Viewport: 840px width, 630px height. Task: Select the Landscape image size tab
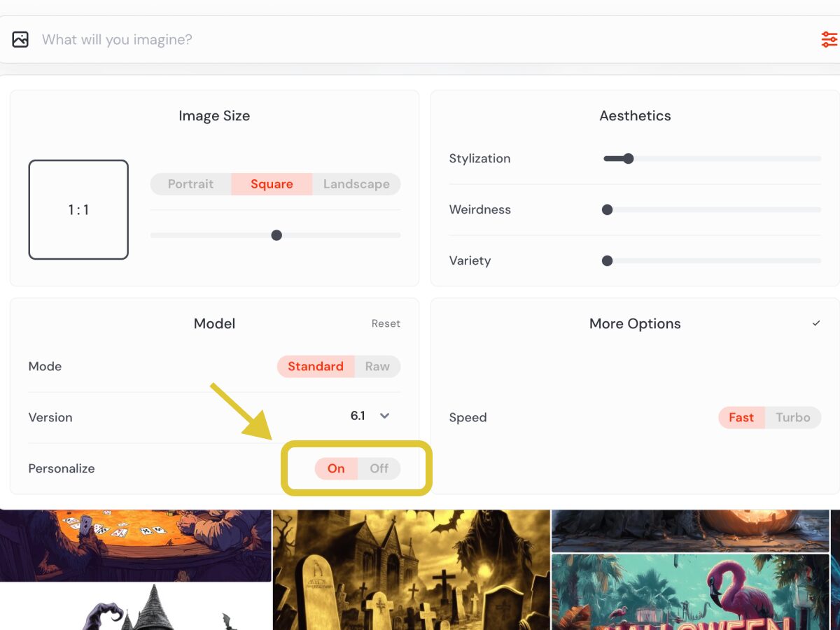[356, 184]
